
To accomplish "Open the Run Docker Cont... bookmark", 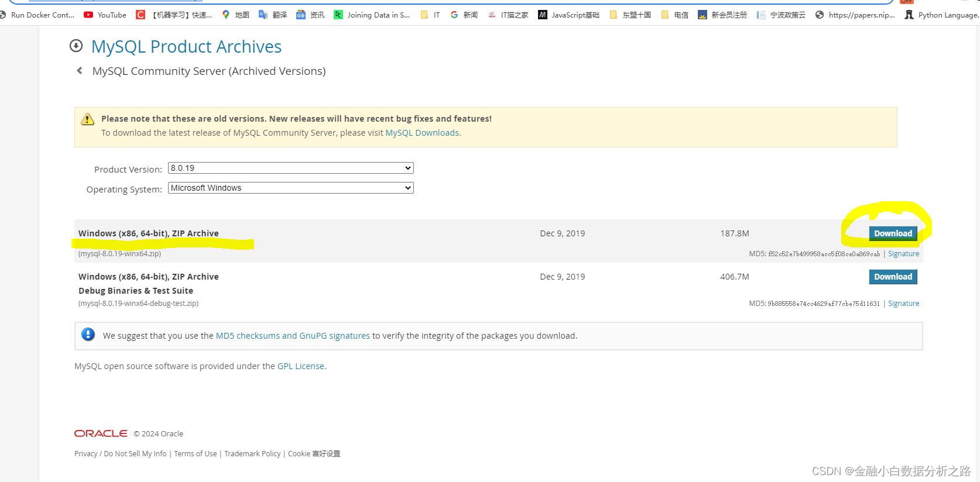I will [x=37, y=15].
